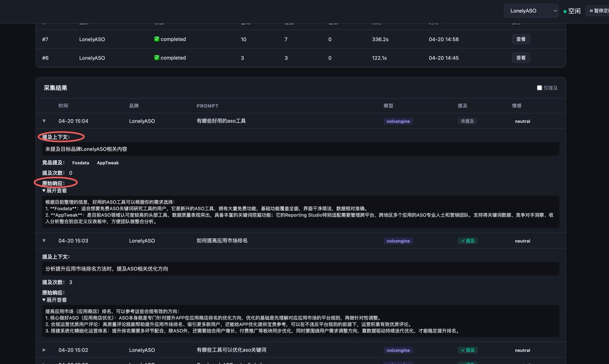The width and height of the screenshot is (609, 364).
Task: Select the Foxdata competitor tag
Action: click(81, 163)
